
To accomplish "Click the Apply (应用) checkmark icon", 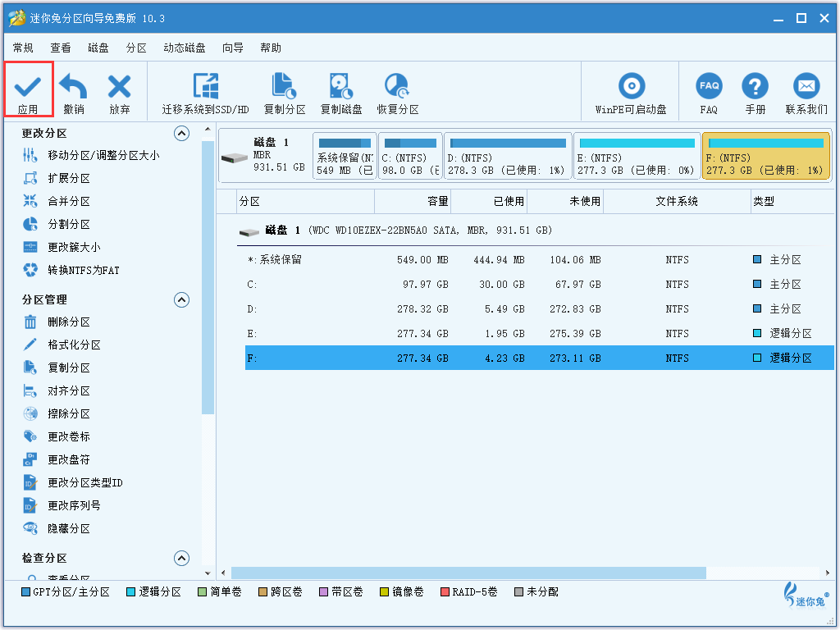I will (28, 85).
